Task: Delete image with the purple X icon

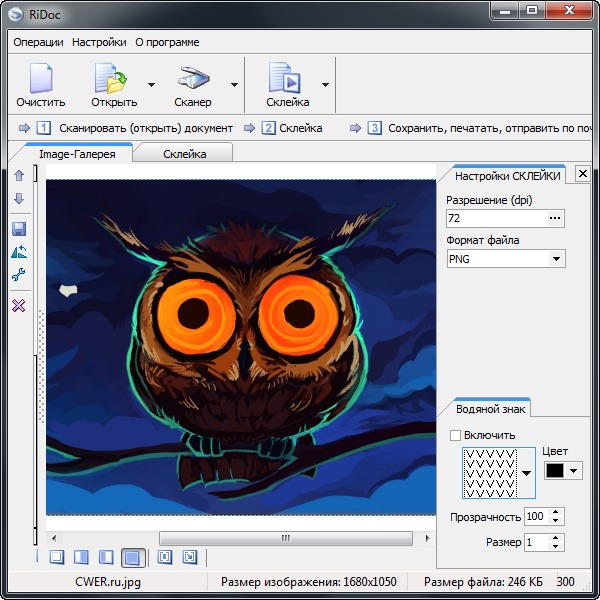Action: (x=18, y=305)
